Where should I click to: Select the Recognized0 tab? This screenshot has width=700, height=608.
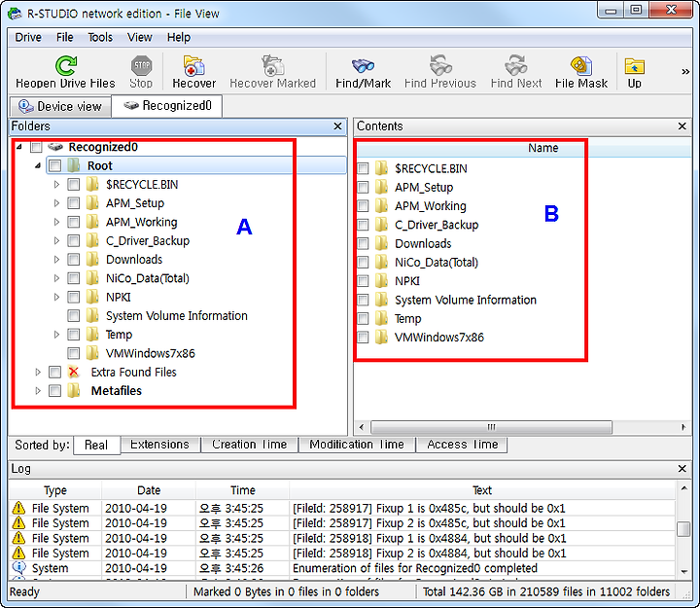click(x=167, y=105)
